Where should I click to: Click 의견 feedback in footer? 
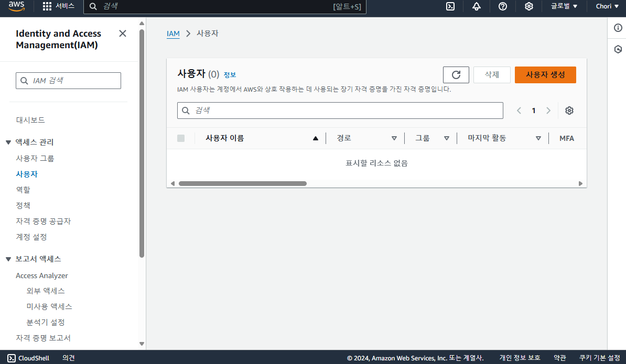tap(69, 358)
